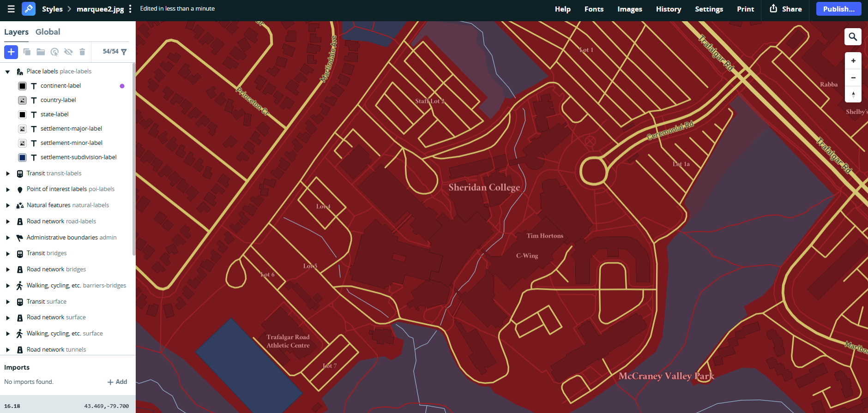Screen dimensions: 868x413
Task: Click the duplicate layer icon
Action: point(27,52)
